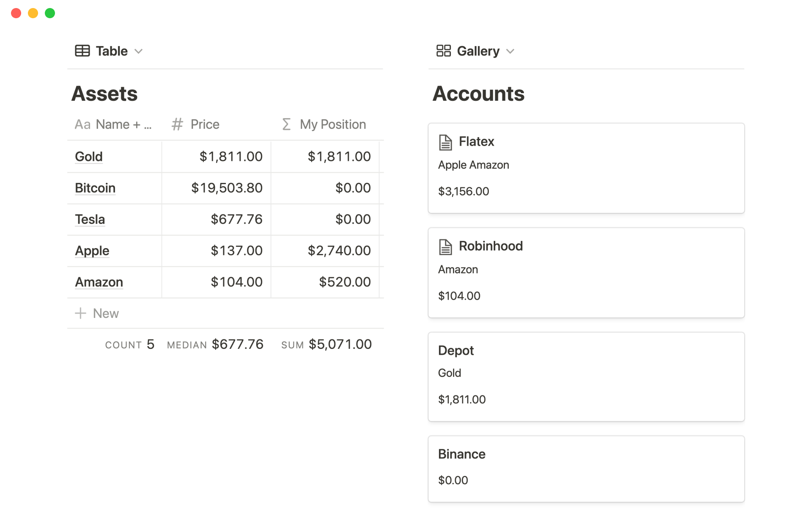This screenshot has height=508, width=812.
Task: Click the Flatex page document icon
Action: click(x=445, y=142)
